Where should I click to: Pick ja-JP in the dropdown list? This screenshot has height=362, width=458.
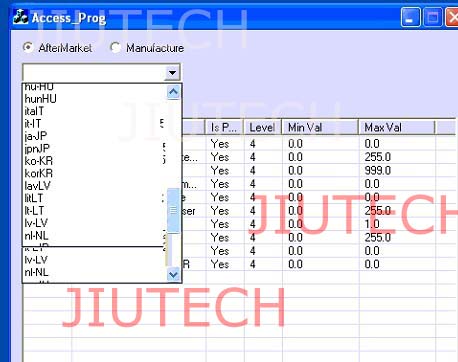coord(36,136)
